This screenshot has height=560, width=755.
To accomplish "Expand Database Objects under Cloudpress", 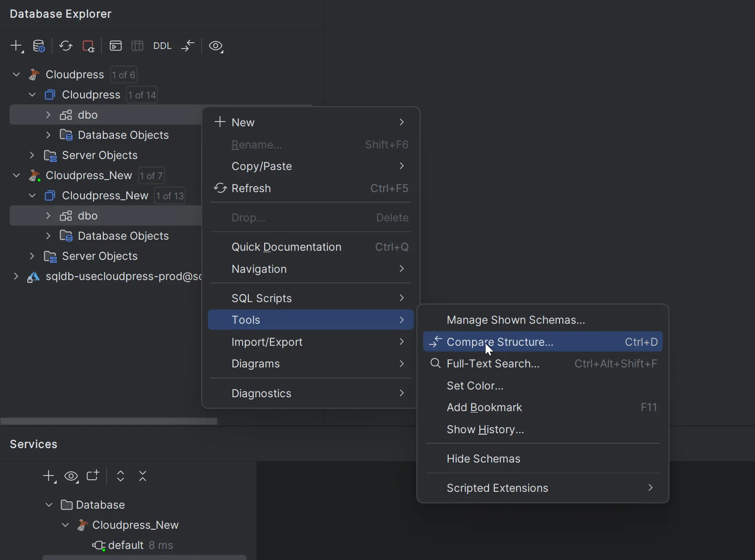I will click(48, 135).
